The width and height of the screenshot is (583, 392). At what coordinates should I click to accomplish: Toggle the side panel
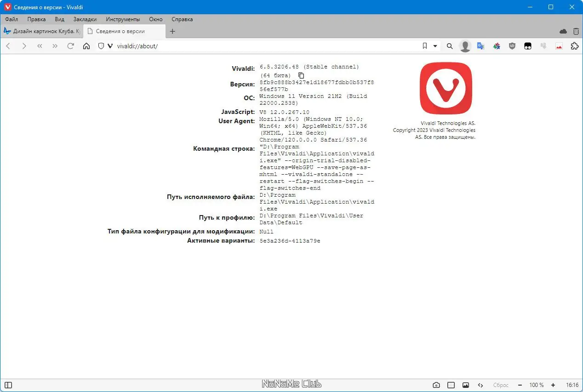coord(8,385)
